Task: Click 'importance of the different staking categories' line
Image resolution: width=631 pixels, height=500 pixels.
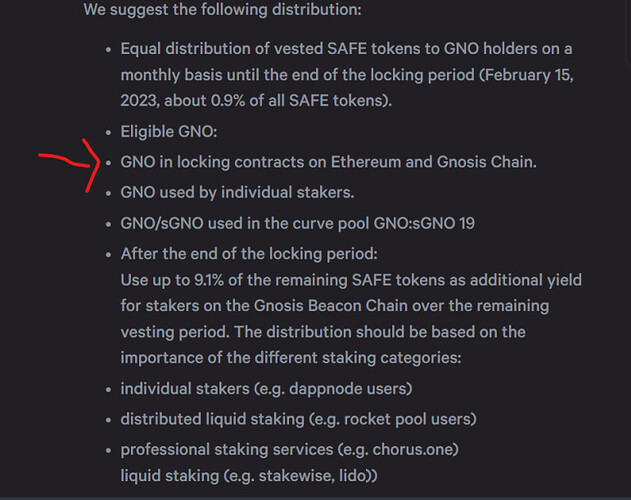Action: pos(291,358)
